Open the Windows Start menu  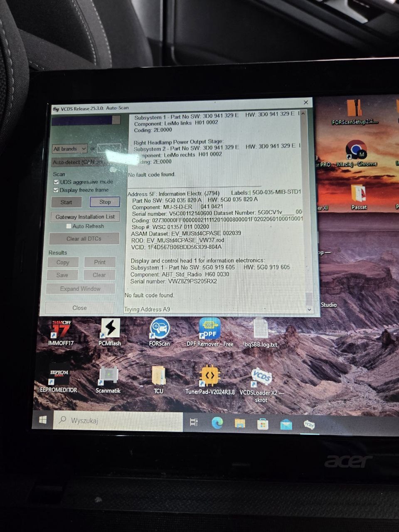pyautogui.click(x=43, y=420)
